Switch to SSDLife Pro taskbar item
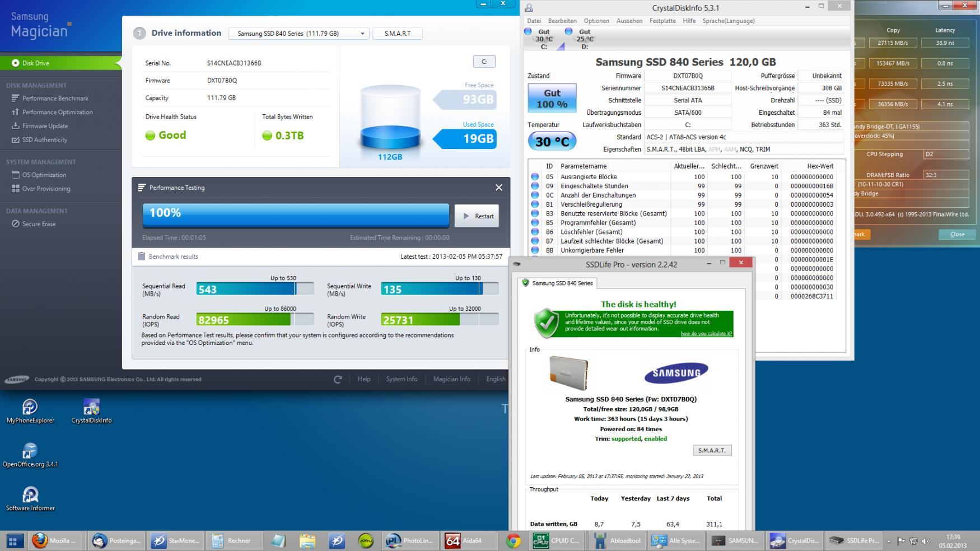Screen dimensions: 980x551 pos(853,541)
